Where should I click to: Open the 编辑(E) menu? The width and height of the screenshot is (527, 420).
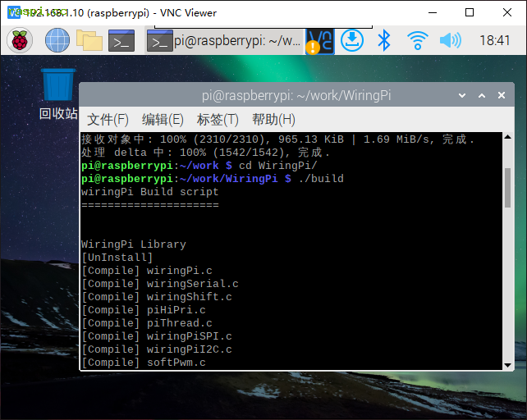point(163,120)
